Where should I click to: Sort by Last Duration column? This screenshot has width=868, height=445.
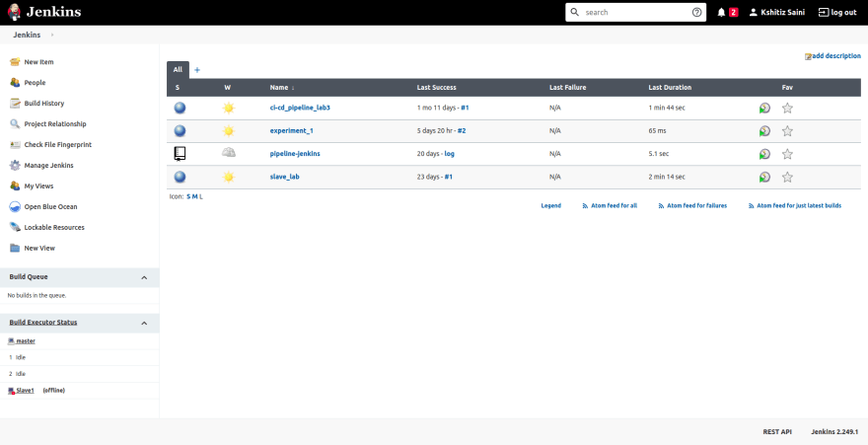[x=670, y=88]
